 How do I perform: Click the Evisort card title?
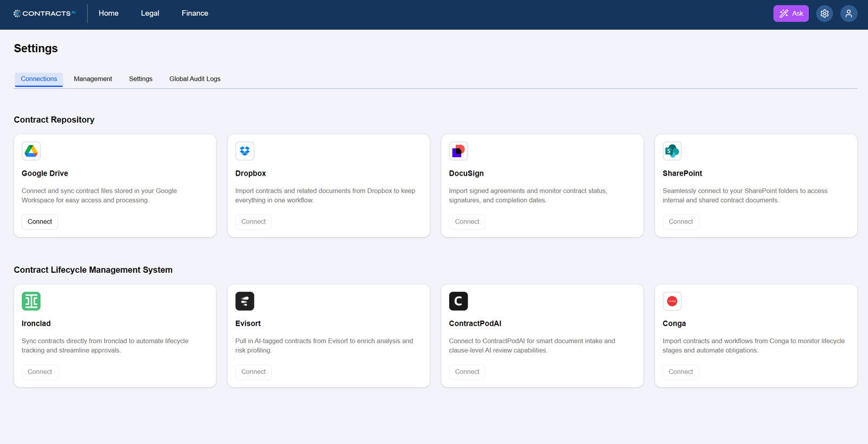point(248,324)
